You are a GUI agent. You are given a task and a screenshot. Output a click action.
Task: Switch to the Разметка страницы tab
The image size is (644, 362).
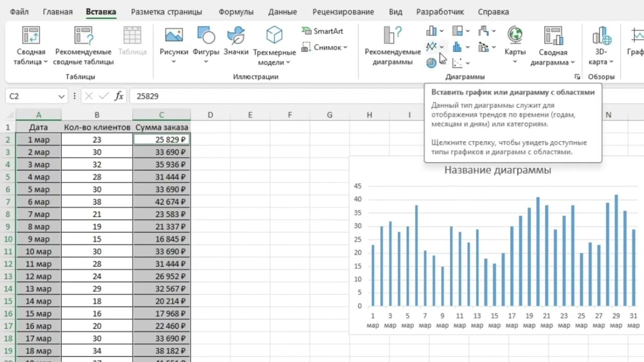(167, 12)
